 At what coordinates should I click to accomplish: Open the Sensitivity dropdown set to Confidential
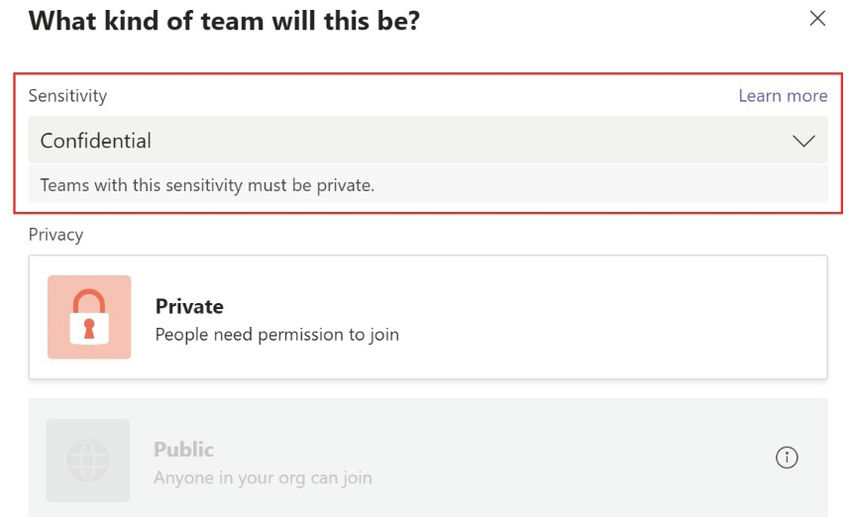click(428, 140)
